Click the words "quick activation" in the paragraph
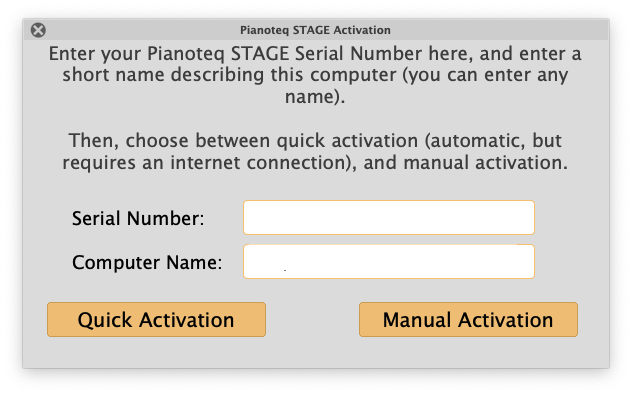 347,141
